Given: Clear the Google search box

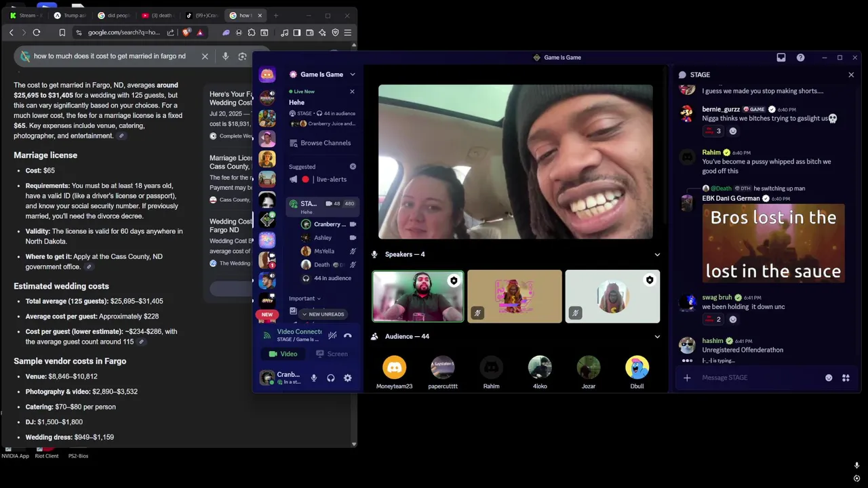Looking at the screenshot, I should click(x=205, y=56).
